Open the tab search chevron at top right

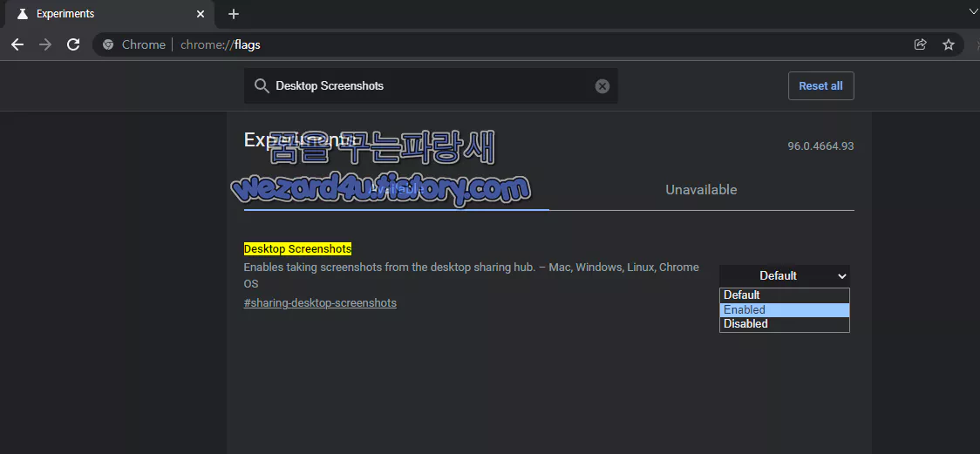tap(972, 10)
